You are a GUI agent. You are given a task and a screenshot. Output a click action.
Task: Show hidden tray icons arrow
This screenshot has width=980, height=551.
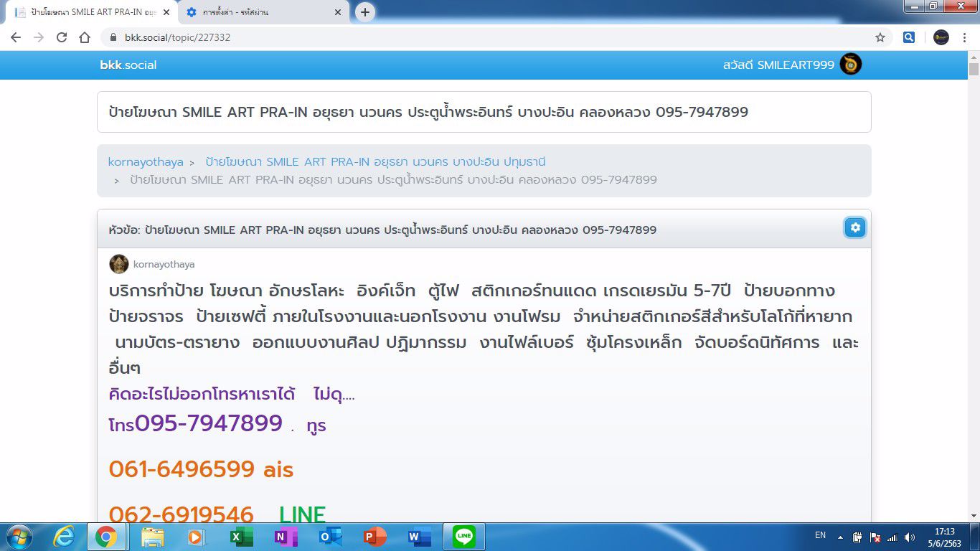click(840, 537)
